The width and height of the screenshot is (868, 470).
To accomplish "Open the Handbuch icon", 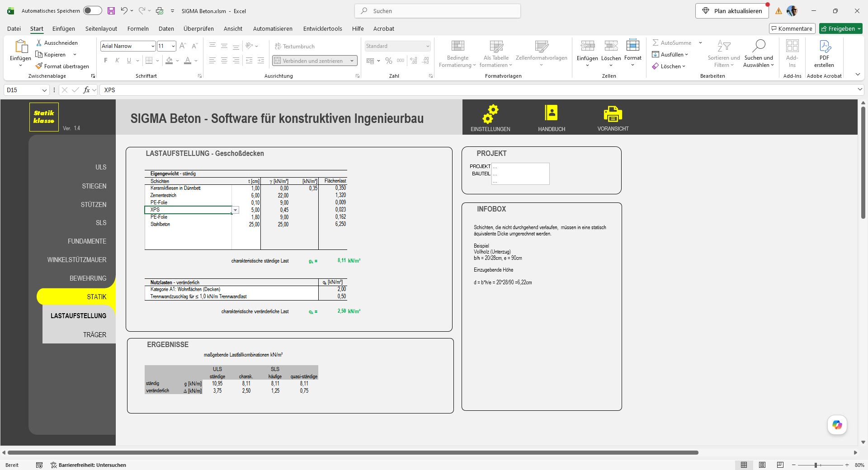I will [551, 113].
